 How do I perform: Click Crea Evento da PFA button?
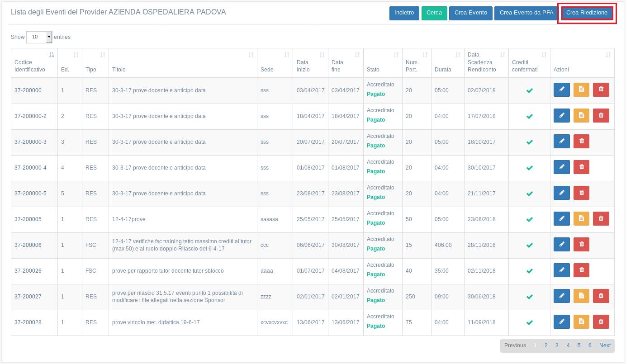pyautogui.click(x=526, y=13)
